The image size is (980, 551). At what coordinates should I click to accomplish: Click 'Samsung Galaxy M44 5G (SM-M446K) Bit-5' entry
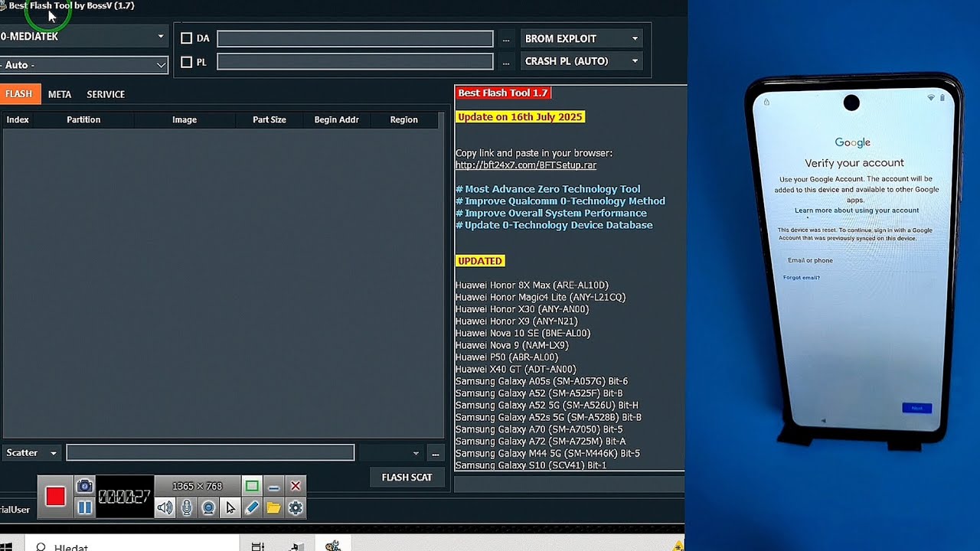coord(547,453)
